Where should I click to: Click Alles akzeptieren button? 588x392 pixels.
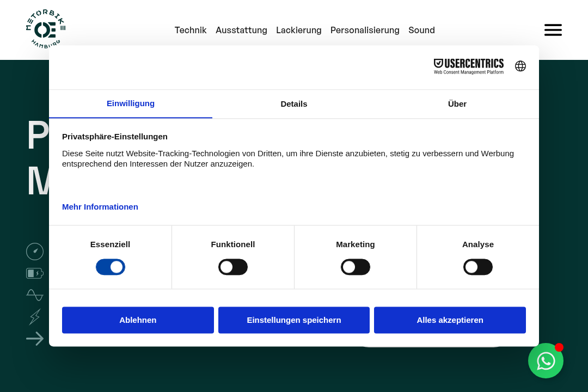pyautogui.click(x=450, y=320)
